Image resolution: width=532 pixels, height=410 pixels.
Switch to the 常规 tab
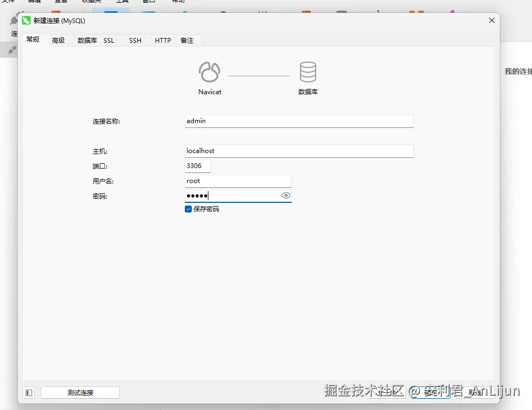(33, 40)
